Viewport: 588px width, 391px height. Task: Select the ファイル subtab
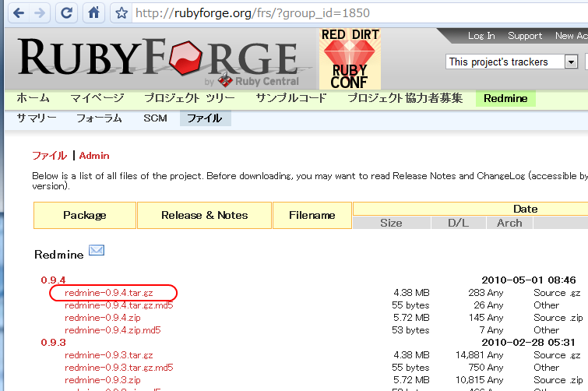[x=205, y=118]
